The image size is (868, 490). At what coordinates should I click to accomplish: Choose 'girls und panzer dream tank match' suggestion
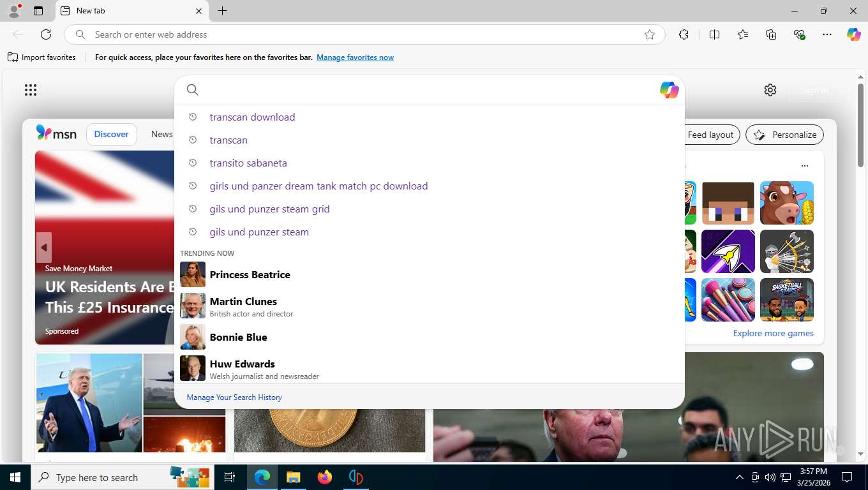point(429,186)
